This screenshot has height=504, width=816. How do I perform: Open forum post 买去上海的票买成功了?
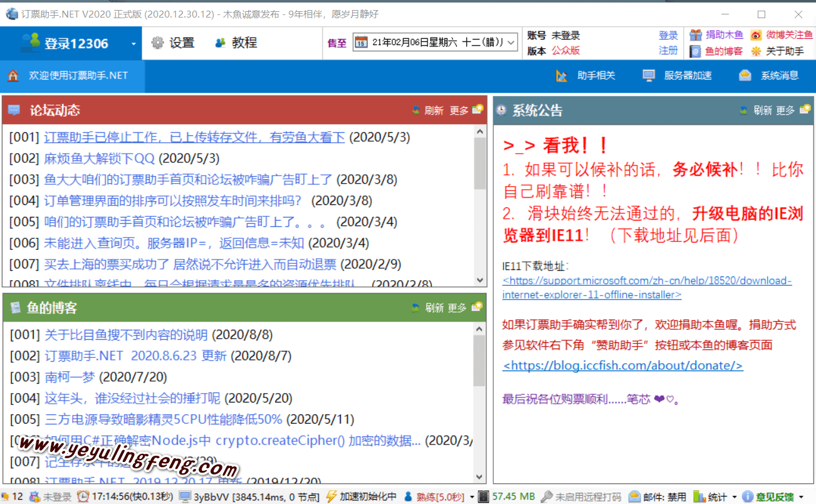[190, 264]
